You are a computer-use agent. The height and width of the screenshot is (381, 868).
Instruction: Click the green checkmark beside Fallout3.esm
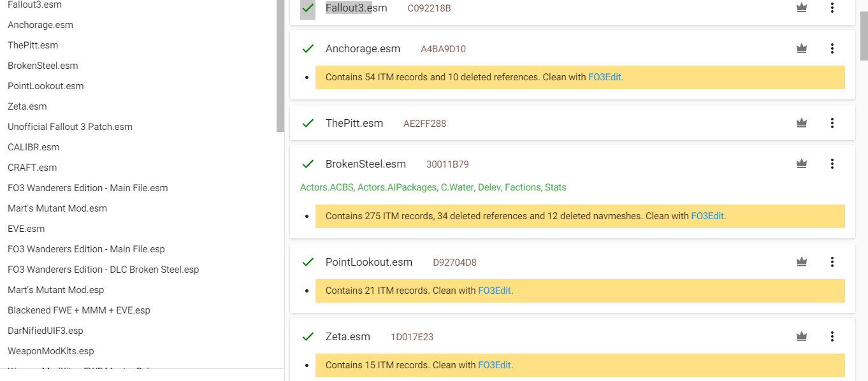[308, 8]
